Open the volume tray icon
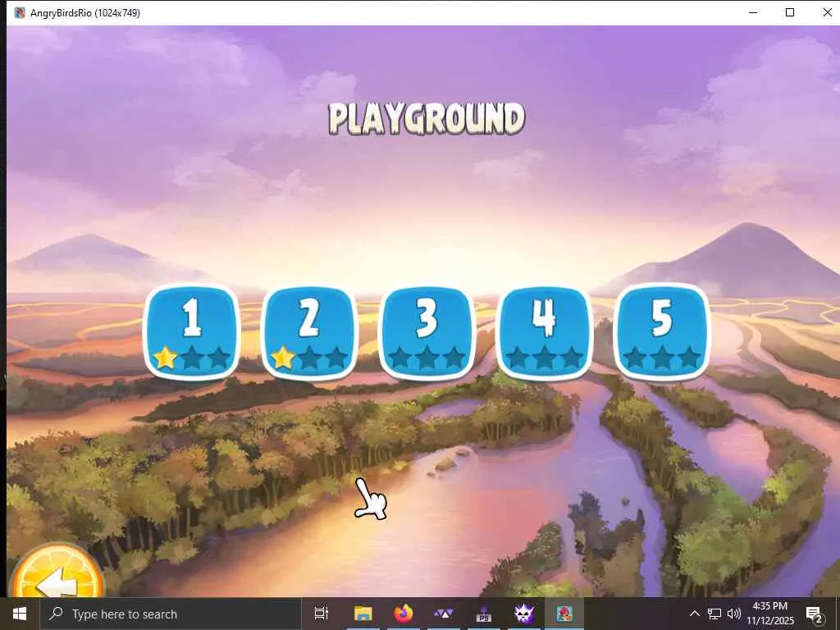The image size is (840, 630). click(x=734, y=614)
